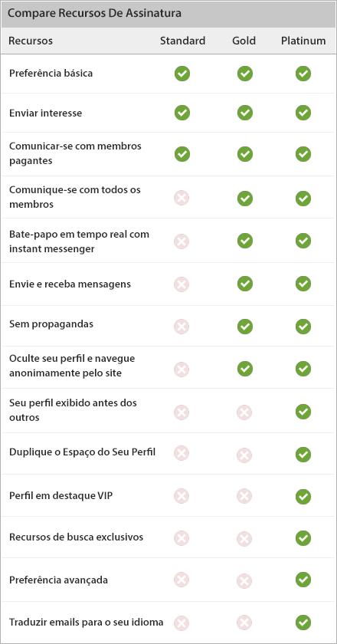Click the Comunicar-se com membros pagantes label
The image size is (337, 644).
[x=75, y=153]
